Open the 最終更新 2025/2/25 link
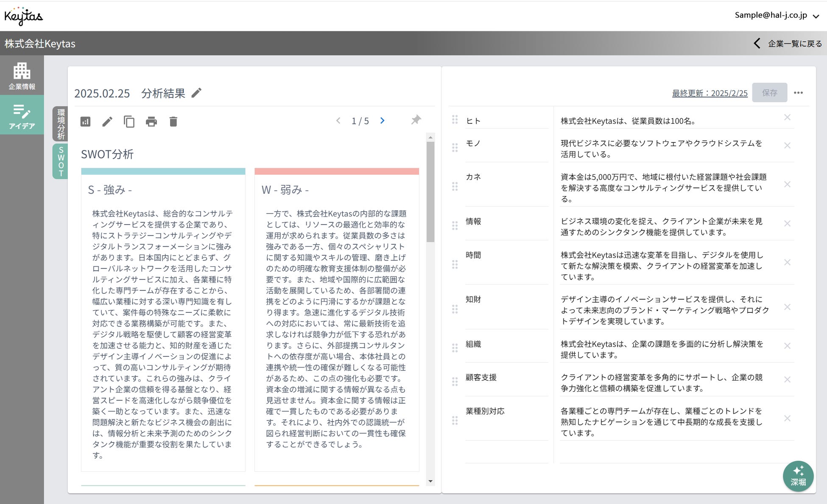The width and height of the screenshot is (827, 504). 710,93
